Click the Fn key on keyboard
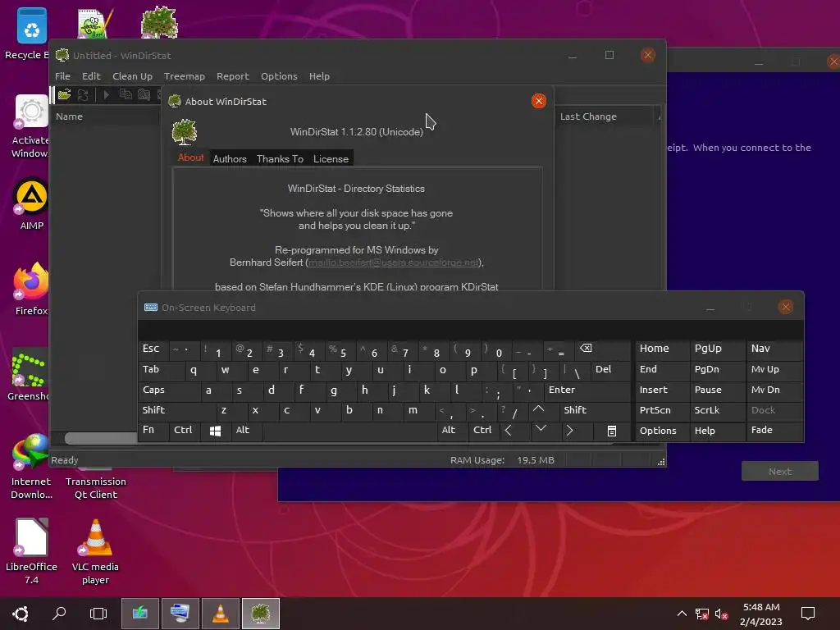Image resolution: width=840 pixels, height=630 pixels. coord(153,431)
